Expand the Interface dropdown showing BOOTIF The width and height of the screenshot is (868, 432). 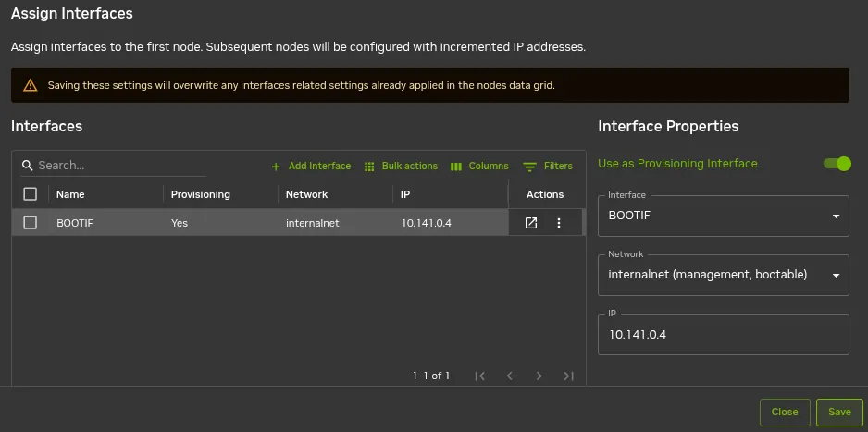(724, 216)
